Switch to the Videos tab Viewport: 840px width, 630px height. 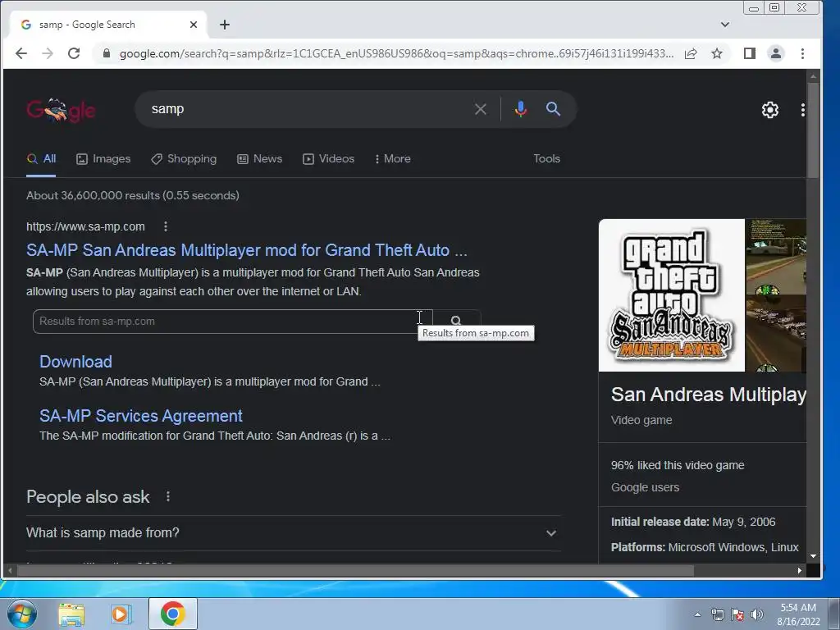[328, 159]
